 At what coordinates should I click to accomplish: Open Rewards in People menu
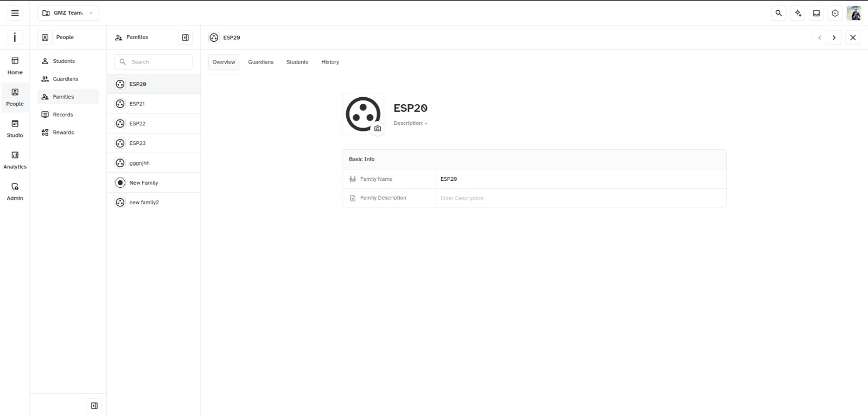click(68, 132)
